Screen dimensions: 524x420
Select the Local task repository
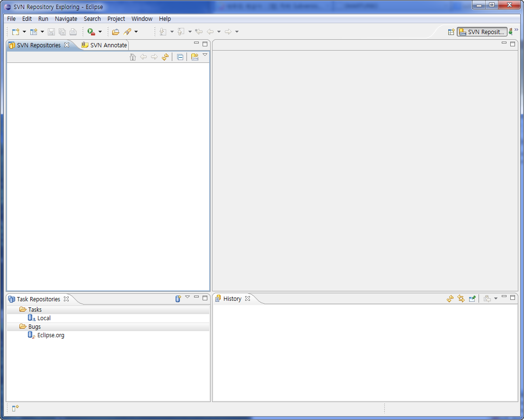click(44, 318)
